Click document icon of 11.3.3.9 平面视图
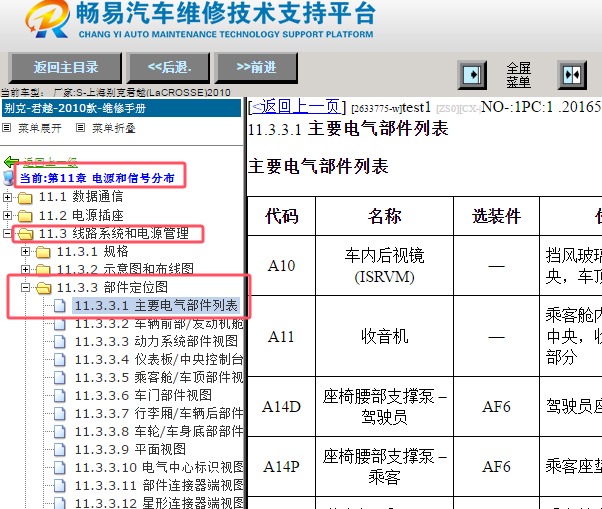This screenshot has width=602, height=509. 60,450
